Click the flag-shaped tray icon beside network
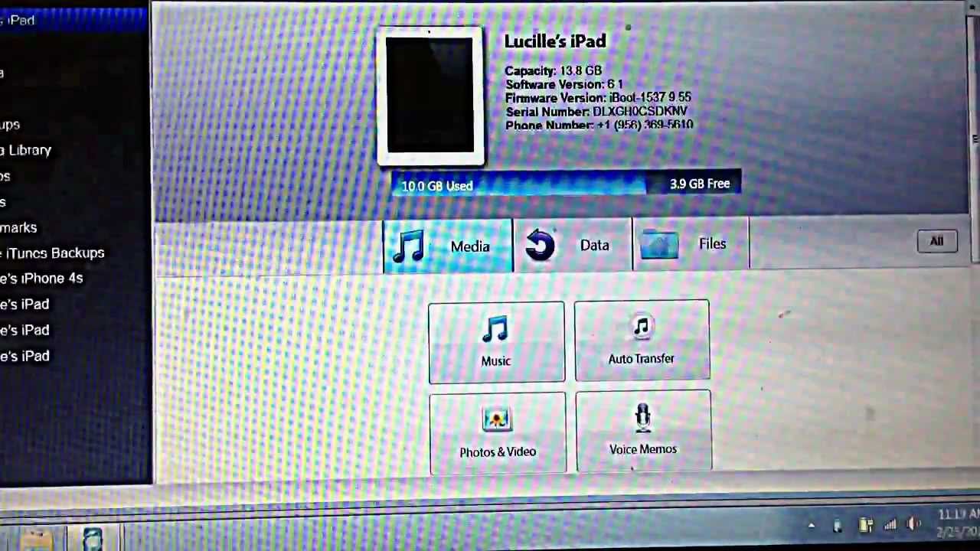 point(866,525)
